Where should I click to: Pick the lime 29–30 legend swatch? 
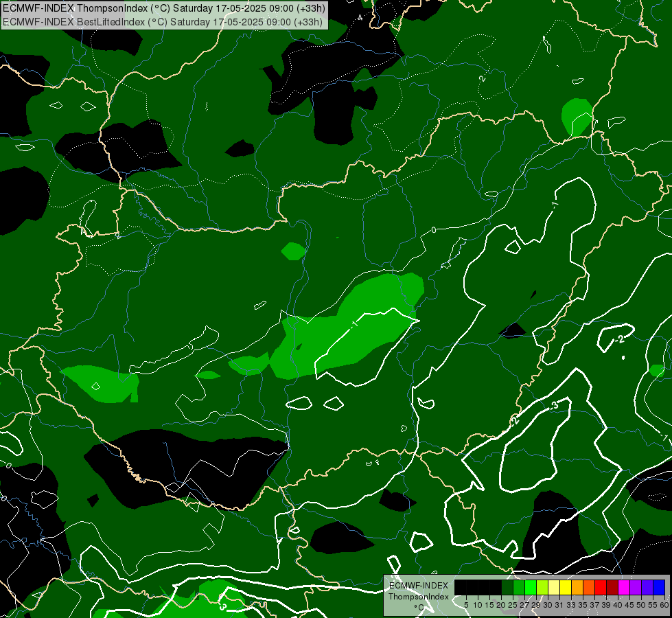coord(542,587)
